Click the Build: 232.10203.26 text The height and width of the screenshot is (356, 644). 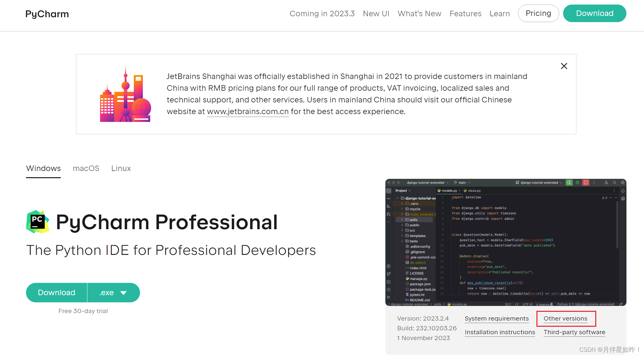coord(427,328)
